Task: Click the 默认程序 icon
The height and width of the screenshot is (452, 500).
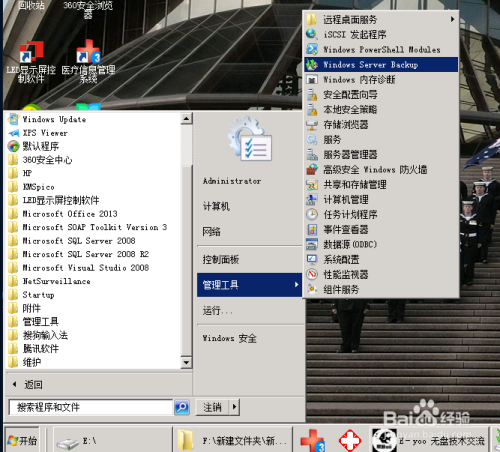Action: coord(14,146)
